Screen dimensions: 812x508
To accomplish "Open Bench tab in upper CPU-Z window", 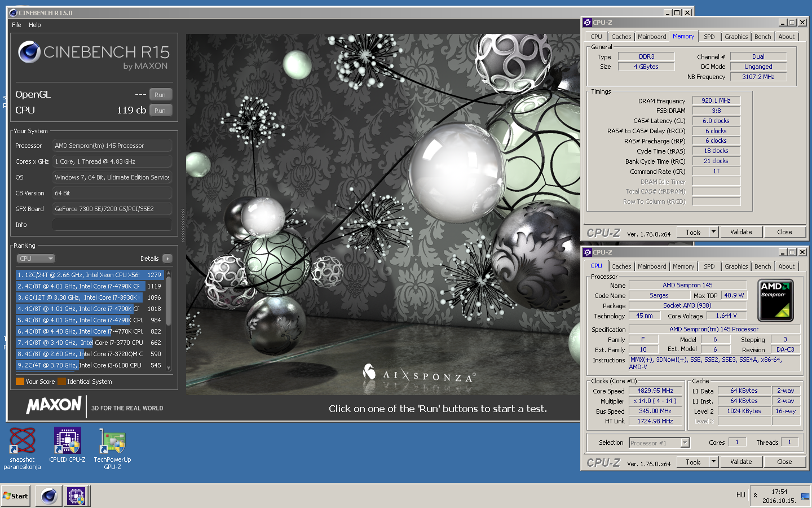I will [x=762, y=37].
